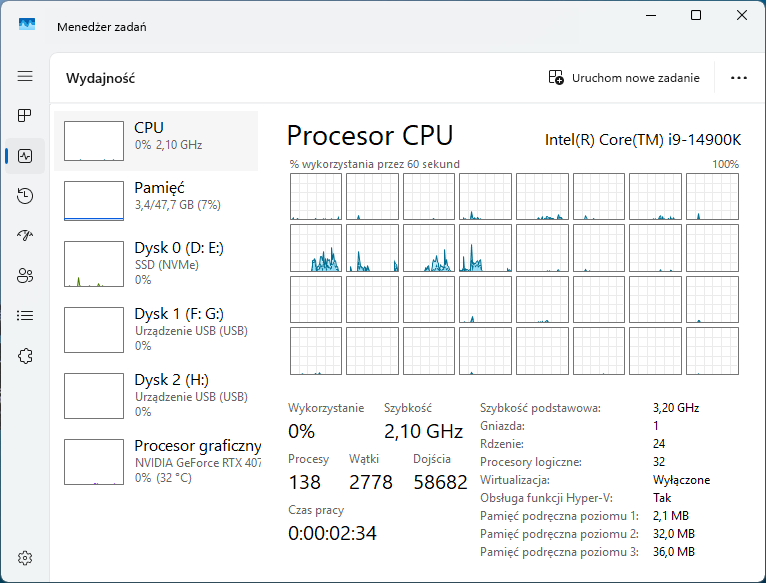The image size is (766, 583).
Task: Open the App history icon
Action: 25,196
